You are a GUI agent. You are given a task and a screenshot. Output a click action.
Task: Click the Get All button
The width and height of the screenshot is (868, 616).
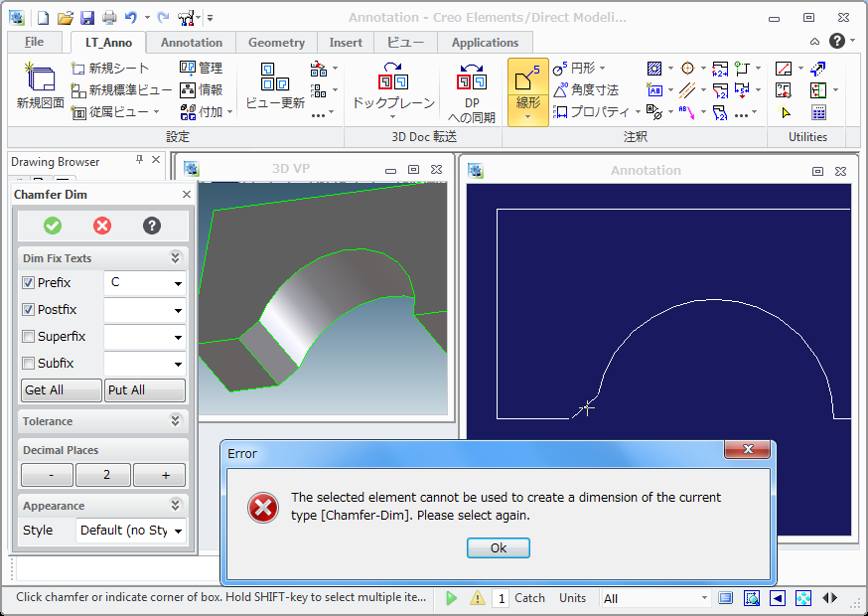click(61, 390)
